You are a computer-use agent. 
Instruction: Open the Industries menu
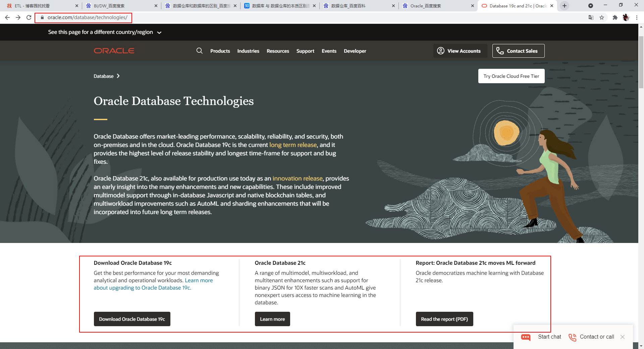pos(248,51)
